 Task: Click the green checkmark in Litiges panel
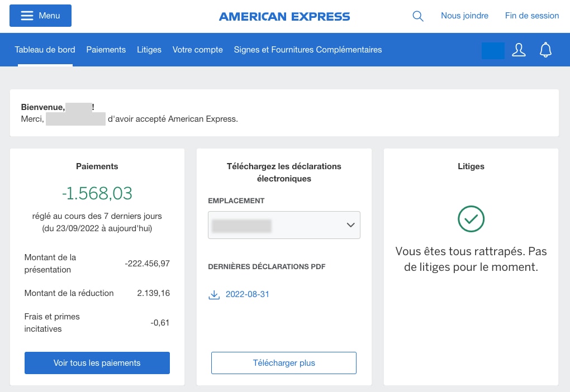click(471, 219)
